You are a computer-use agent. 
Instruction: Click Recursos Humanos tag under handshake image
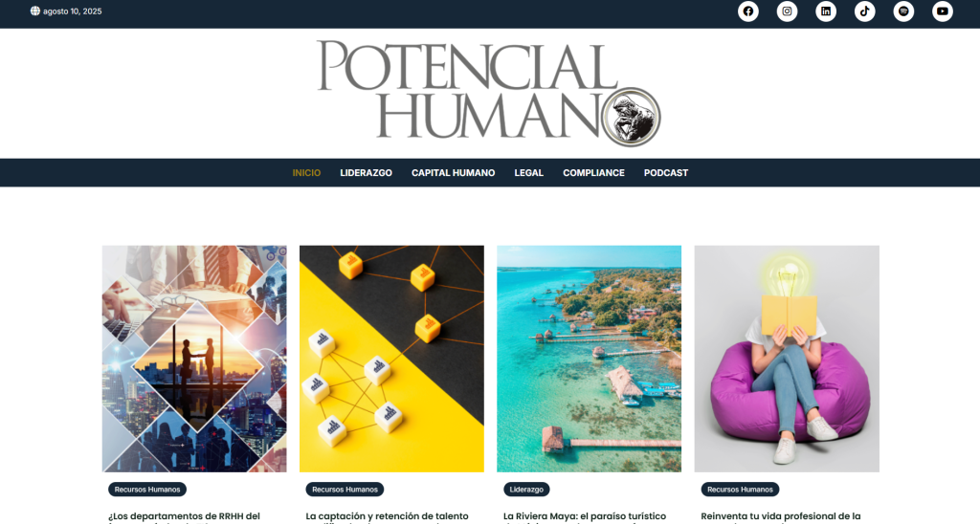point(146,490)
